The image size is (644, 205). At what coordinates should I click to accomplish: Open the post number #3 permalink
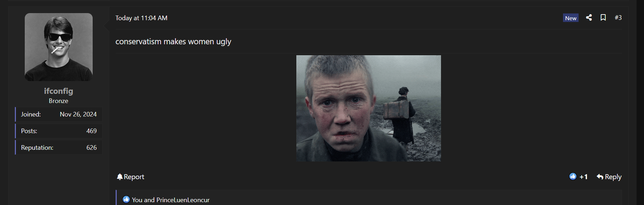[x=618, y=17]
